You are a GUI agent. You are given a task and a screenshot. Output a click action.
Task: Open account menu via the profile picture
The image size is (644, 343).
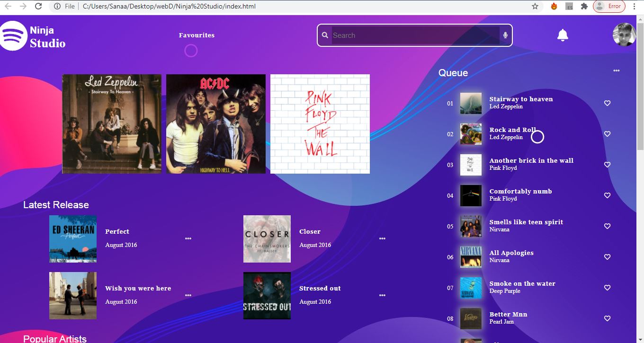click(x=624, y=35)
